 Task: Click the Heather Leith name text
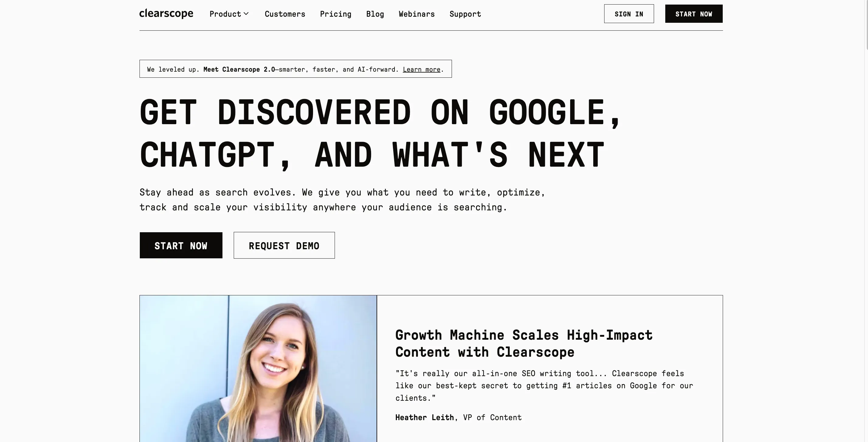[424, 417]
